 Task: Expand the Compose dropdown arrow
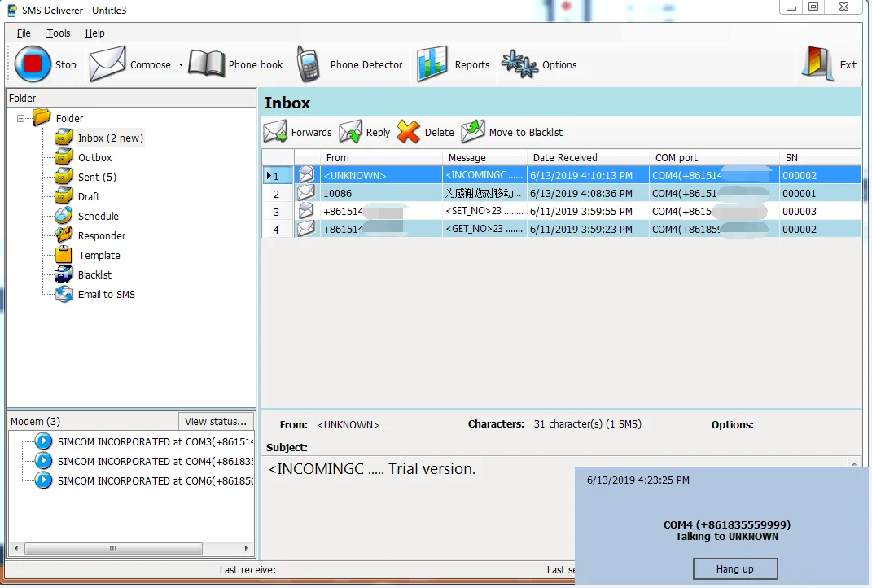[x=181, y=65]
